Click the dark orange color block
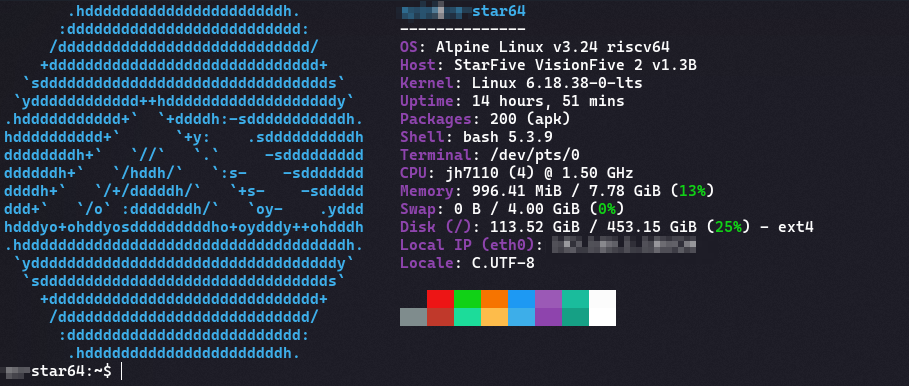Screen dimensions: 909x386 pyautogui.click(x=495, y=299)
